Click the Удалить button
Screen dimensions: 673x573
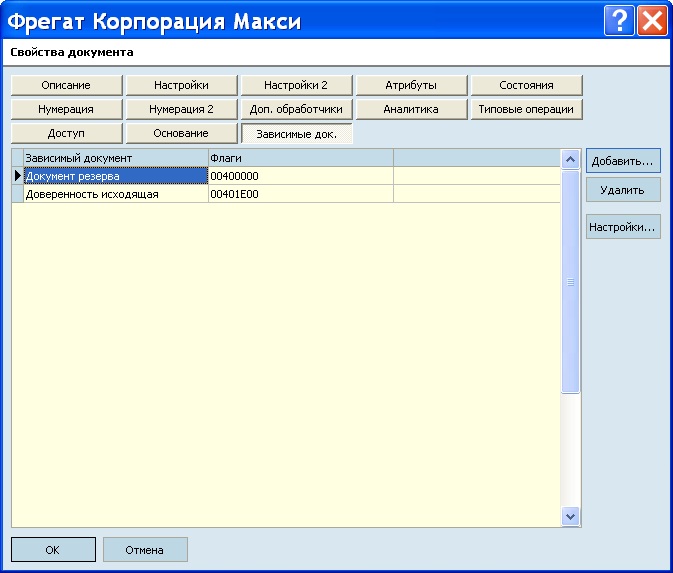coord(623,190)
